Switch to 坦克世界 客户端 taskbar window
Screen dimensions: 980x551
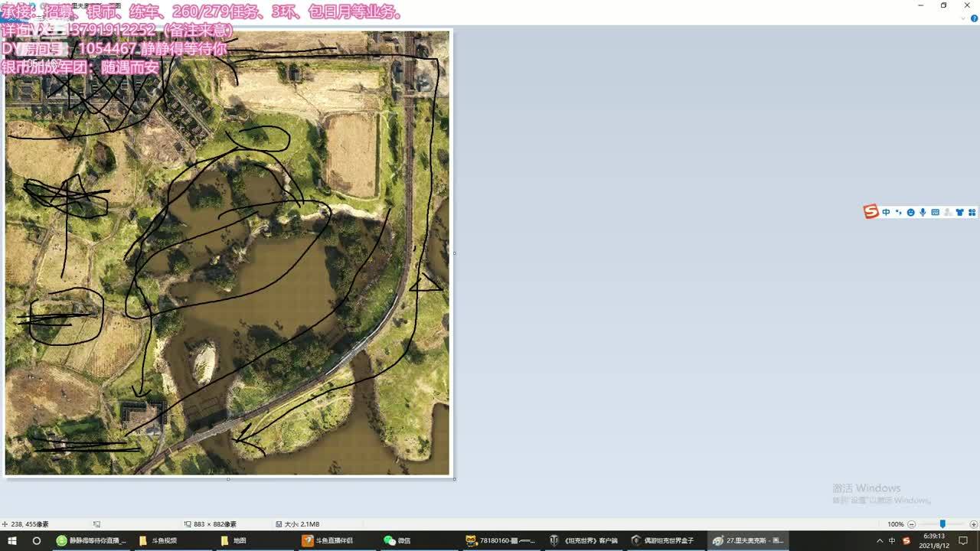click(x=583, y=540)
